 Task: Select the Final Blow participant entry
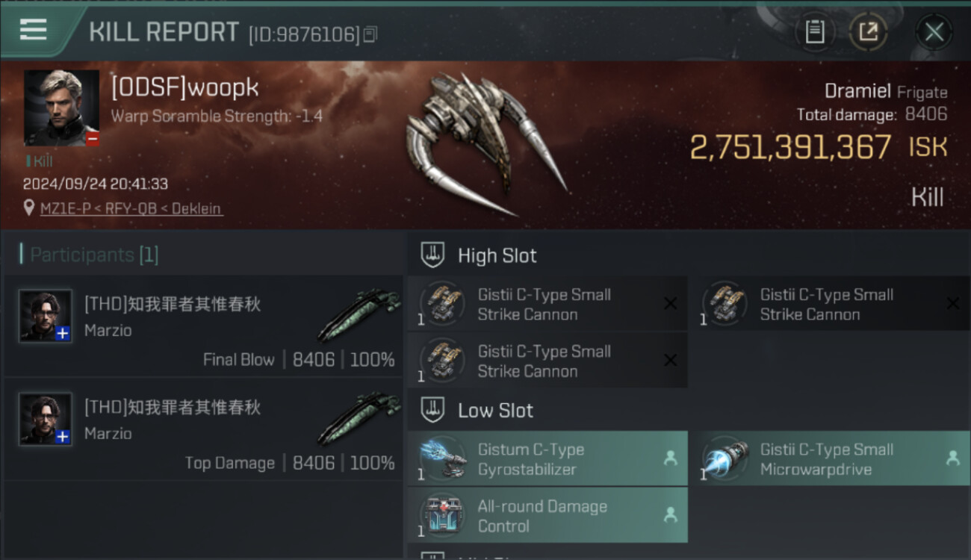tap(203, 326)
